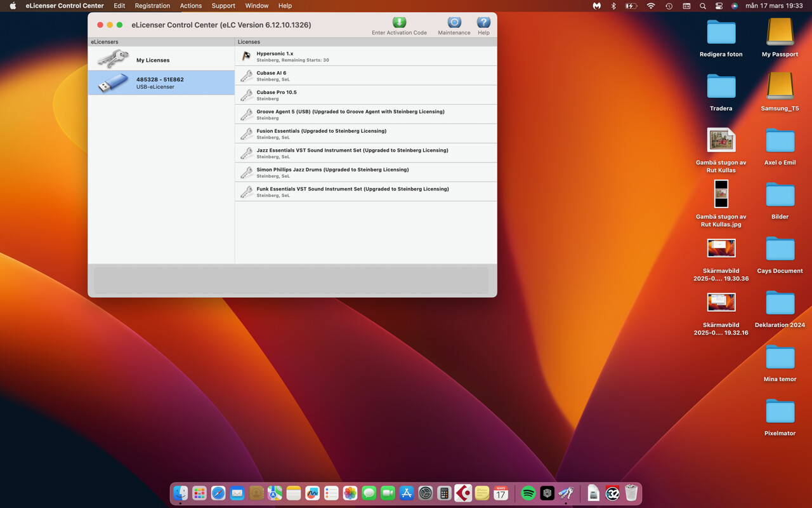Click the key icon beside Fusion Essentials
This screenshot has height=508, width=812.
246,134
